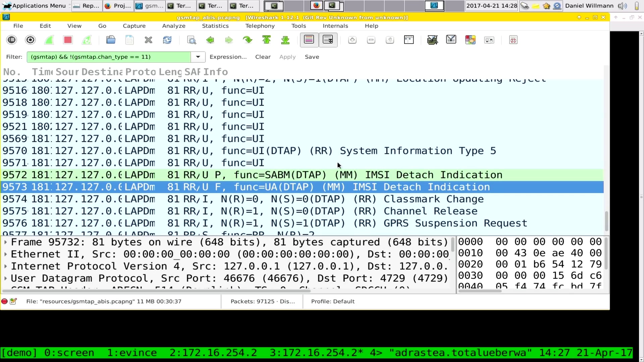Select packet 9575 Channel Release
Image resolution: width=644 pixels, height=362 pixels.
click(x=302, y=211)
